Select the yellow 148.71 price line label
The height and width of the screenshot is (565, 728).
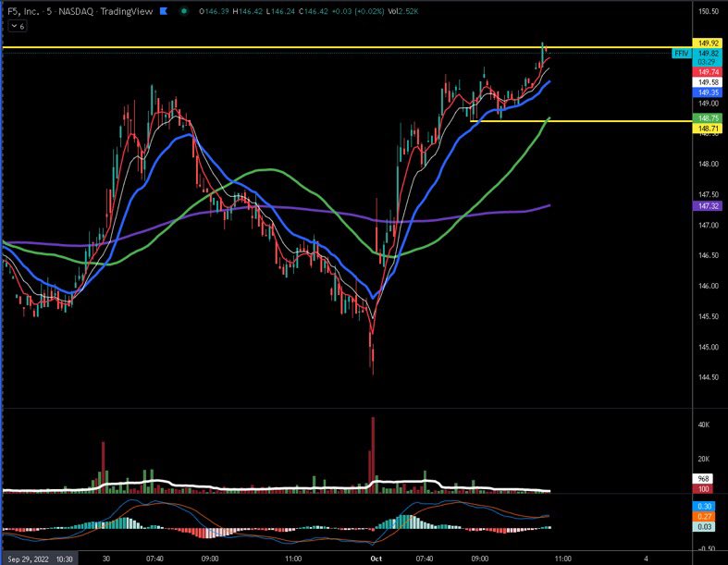coord(707,129)
